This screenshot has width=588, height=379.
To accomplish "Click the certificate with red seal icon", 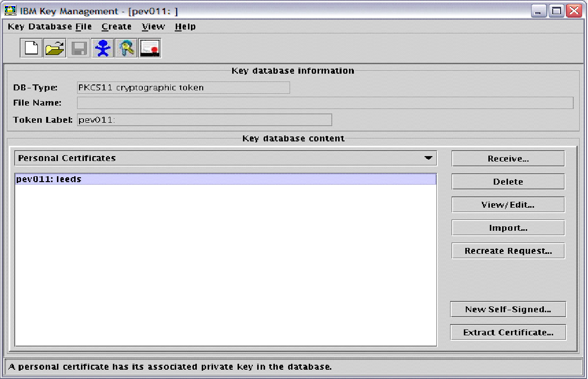I will pos(150,49).
